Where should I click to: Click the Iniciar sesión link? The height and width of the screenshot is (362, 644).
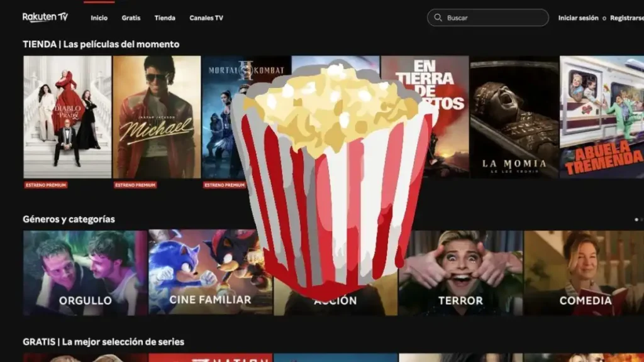(x=578, y=18)
